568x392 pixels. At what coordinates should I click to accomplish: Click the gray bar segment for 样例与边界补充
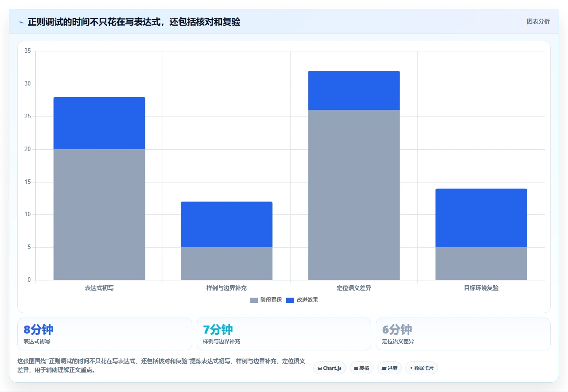pyautogui.click(x=226, y=264)
